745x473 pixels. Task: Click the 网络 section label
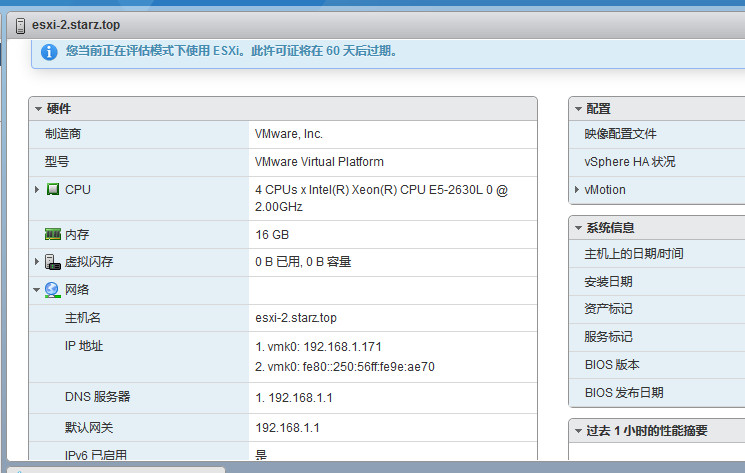tap(77, 290)
